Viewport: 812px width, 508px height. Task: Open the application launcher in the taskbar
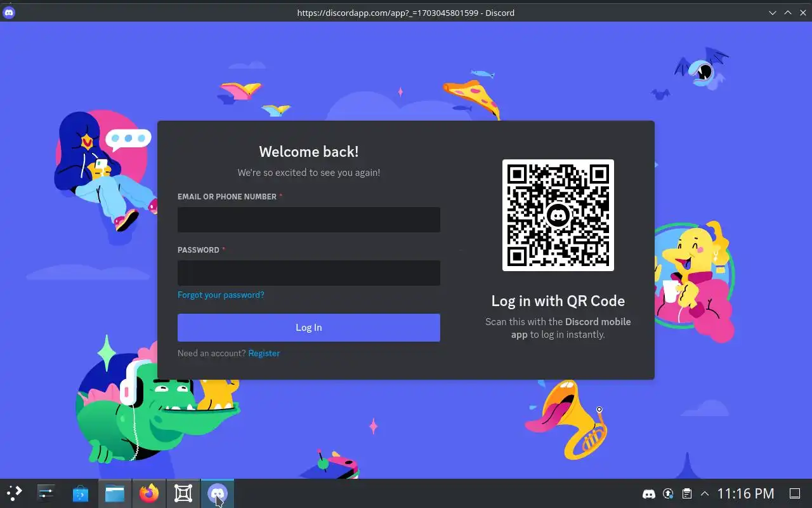click(14, 493)
